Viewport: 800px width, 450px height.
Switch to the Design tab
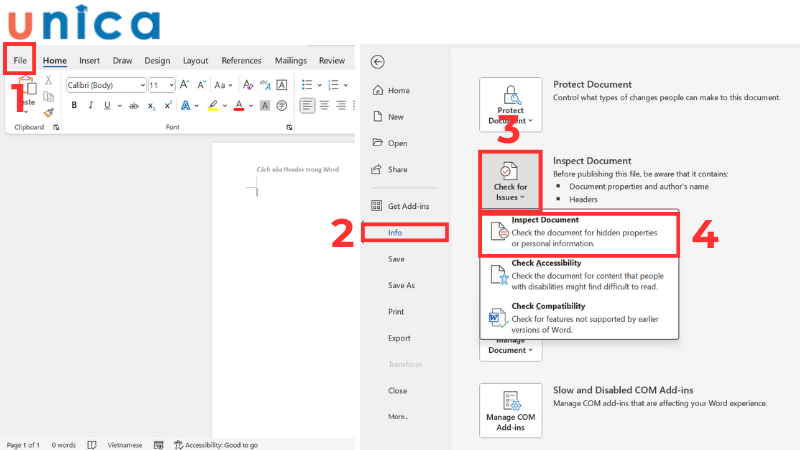pyautogui.click(x=157, y=60)
